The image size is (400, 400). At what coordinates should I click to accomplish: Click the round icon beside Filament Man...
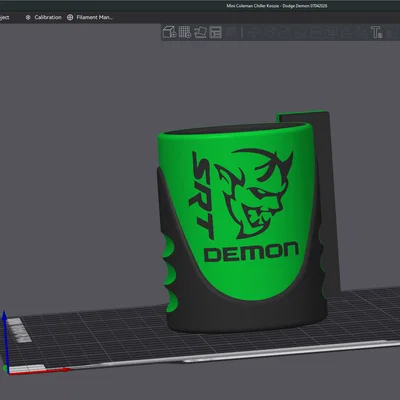(70, 17)
